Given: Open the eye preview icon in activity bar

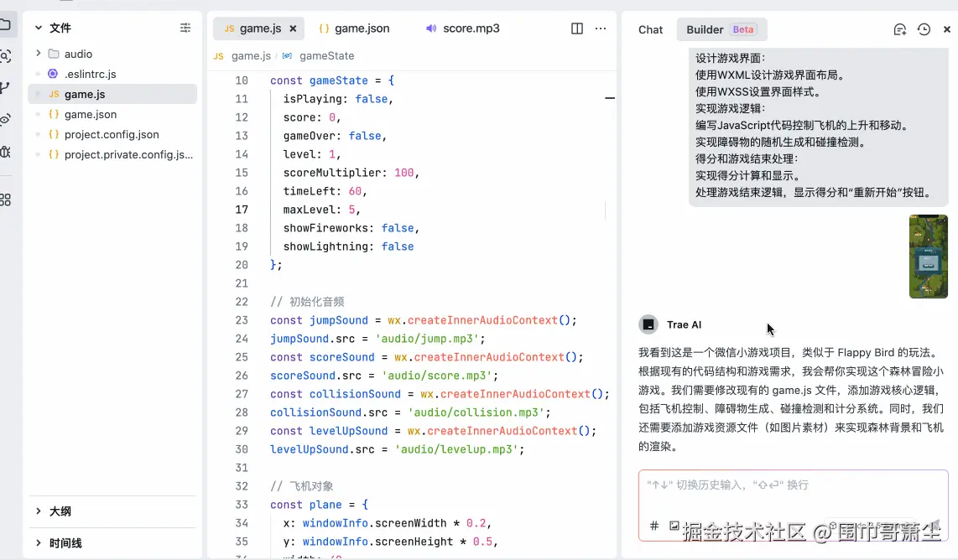Looking at the screenshot, I should (x=5, y=119).
